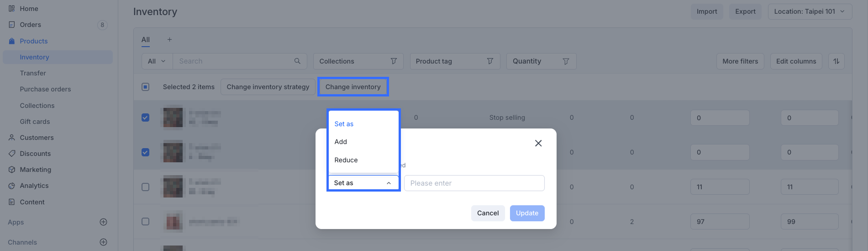The image size is (868, 251).
Task: Choose the Reduce option
Action: tap(346, 160)
